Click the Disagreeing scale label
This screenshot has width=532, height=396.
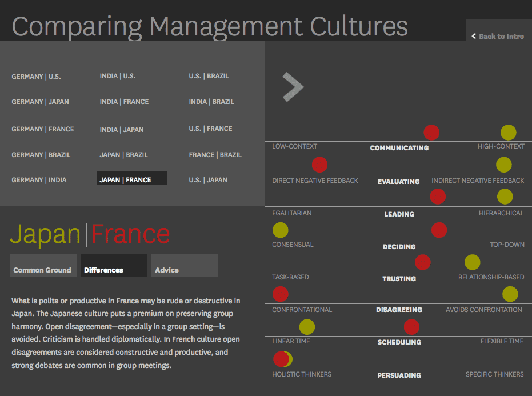click(399, 310)
